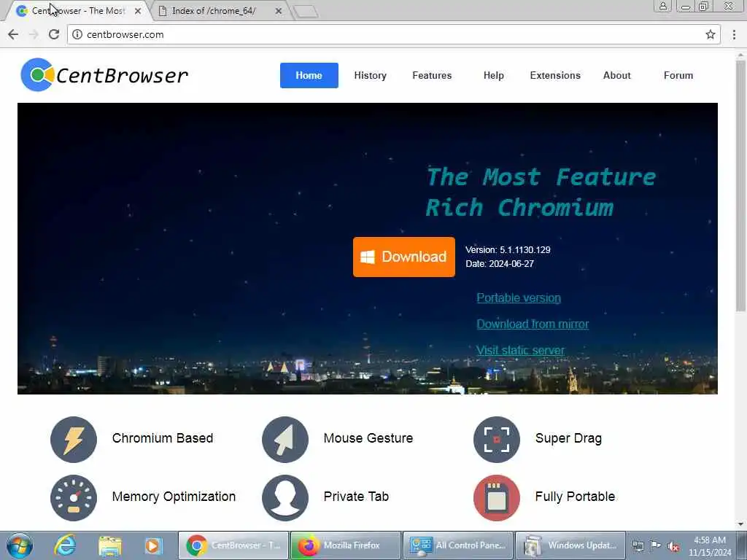Open the History nav item
The height and width of the screenshot is (560, 747).
click(370, 75)
